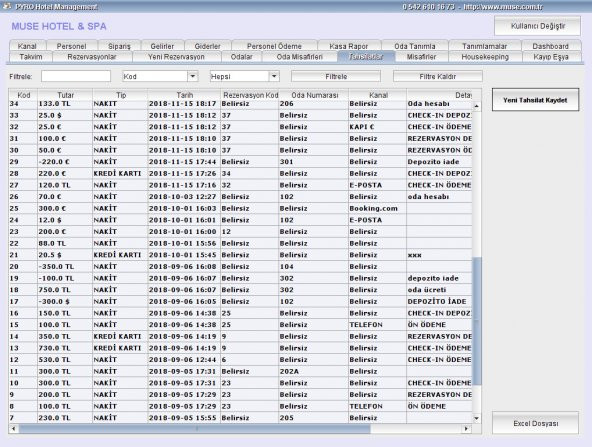
Task: Click the horizontal scrollbar right arrow
Action: [467, 429]
